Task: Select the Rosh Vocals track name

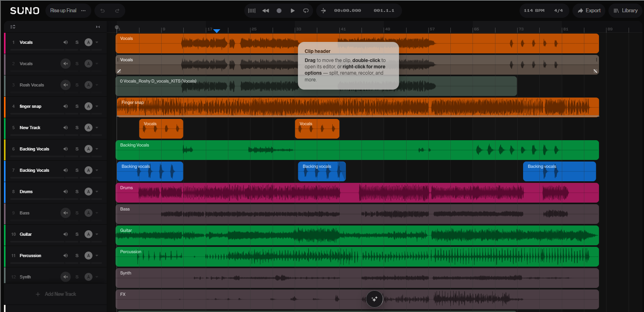Action: pyautogui.click(x=32, y=85)
